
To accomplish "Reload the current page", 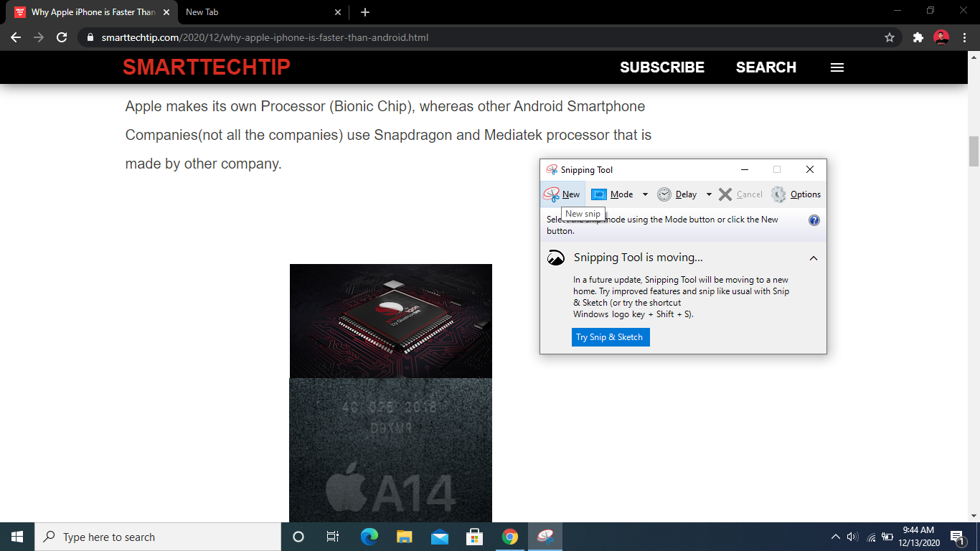I will (62, 37).
